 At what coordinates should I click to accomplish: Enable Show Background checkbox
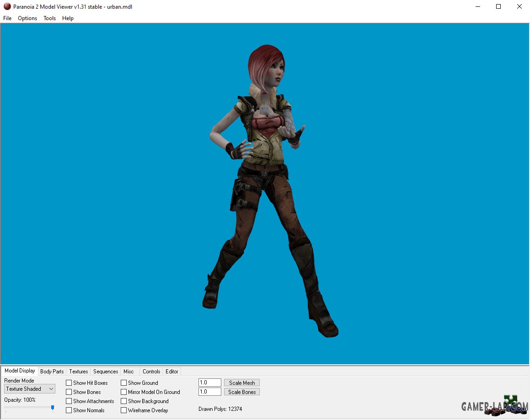124,401
